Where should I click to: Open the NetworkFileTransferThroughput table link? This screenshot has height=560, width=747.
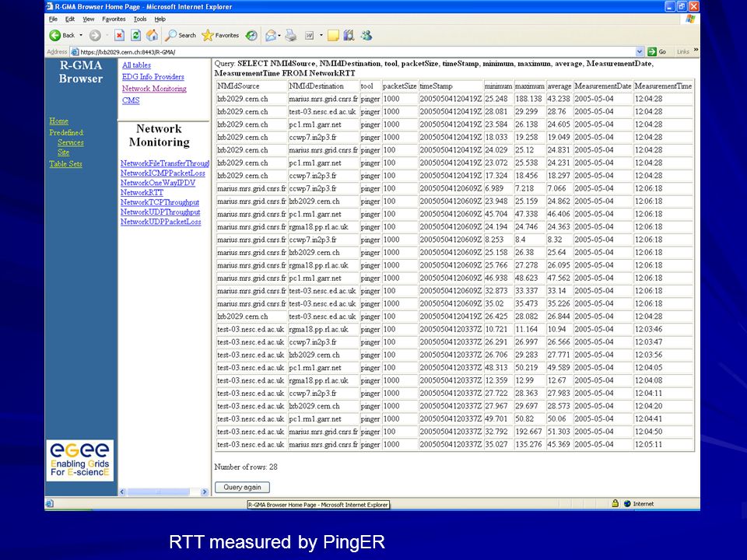[164, 163]
